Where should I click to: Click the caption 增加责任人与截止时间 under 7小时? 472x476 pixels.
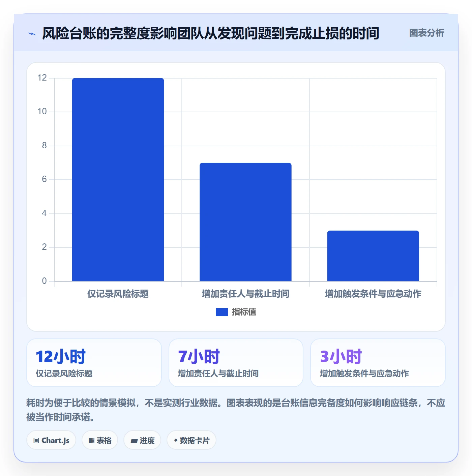[218, 374]
